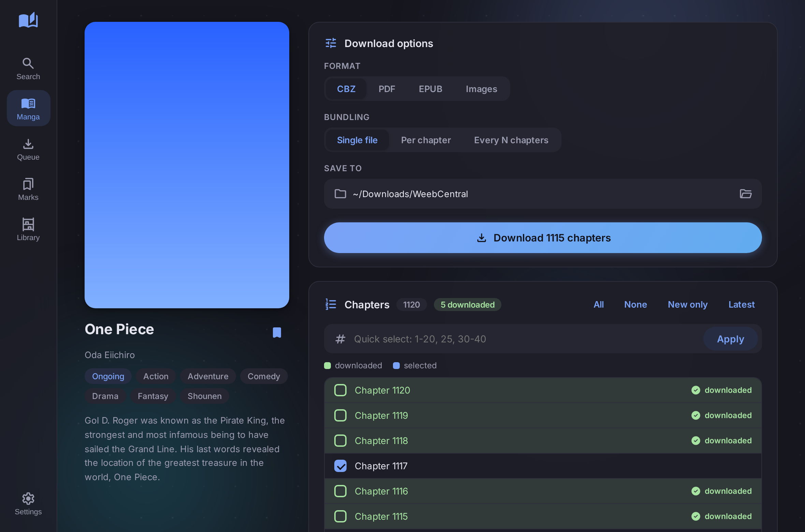Image resolution: width=805 pixels, height=532 pixels.
Task: Open the Library section
Action: 28,230
